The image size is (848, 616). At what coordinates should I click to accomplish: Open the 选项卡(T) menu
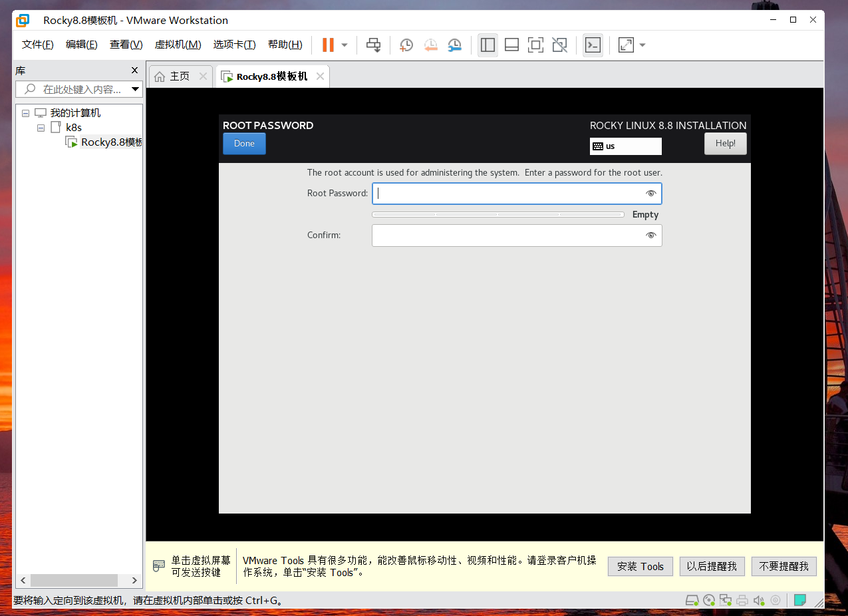(234, 45)
